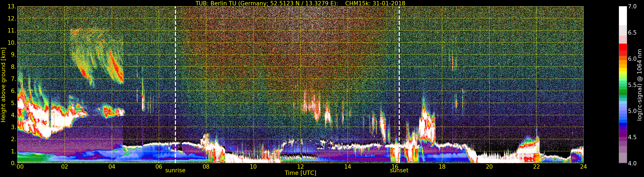The height and width of the screenshot is (177, 644).
Task: Click the time axis tick label '14'
Action: click(x=347, y=166)
